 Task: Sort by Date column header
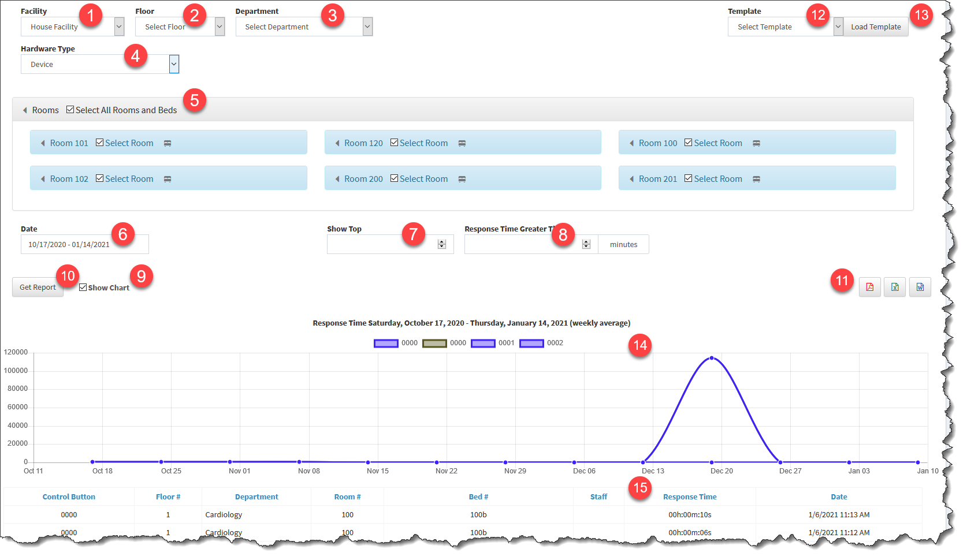[x=839, y=496]
